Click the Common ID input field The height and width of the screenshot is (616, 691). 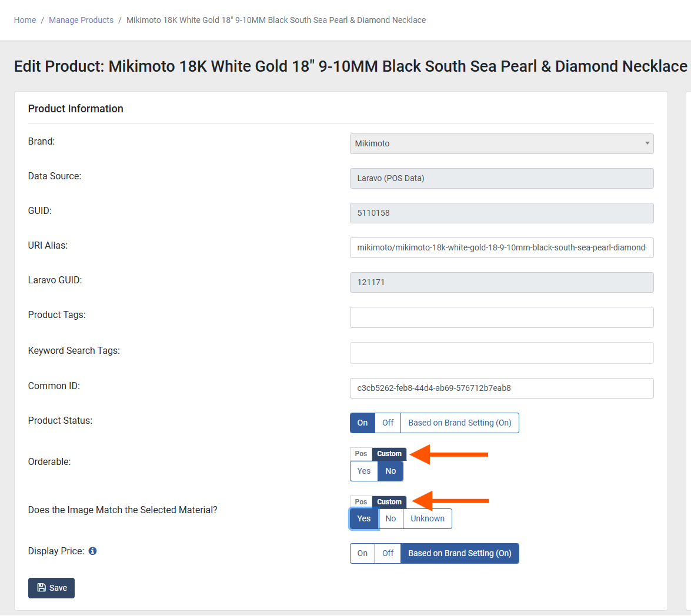point(502,388)
